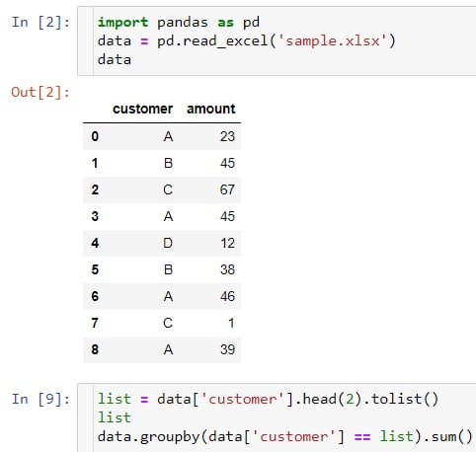The image size is (476, 452).
Task: Click amount value 23
Action: pos(227,136)
